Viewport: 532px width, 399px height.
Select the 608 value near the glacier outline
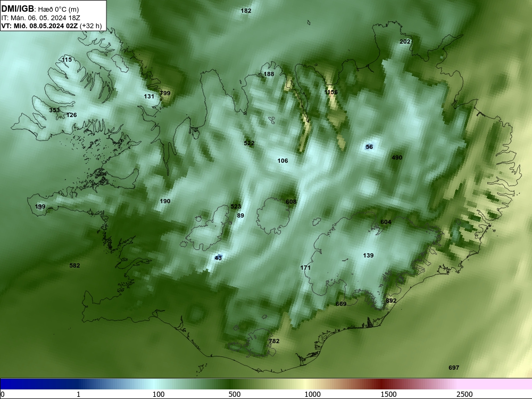coord(291,202)
